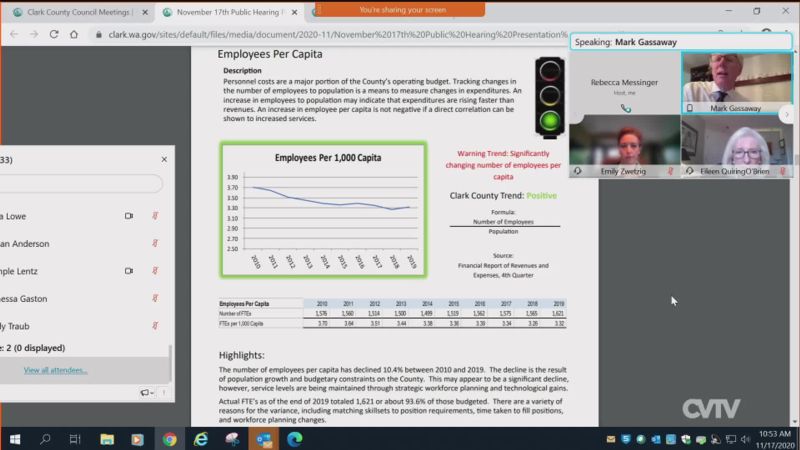Toggle the muted mic icon for Anderson
The image size is (800, 450).
154,243
